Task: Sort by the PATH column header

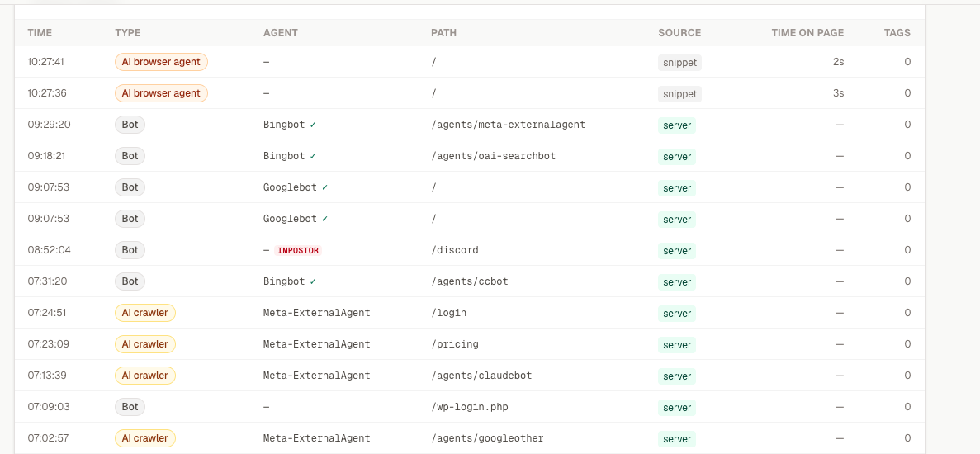Action: tap(443, 32)
